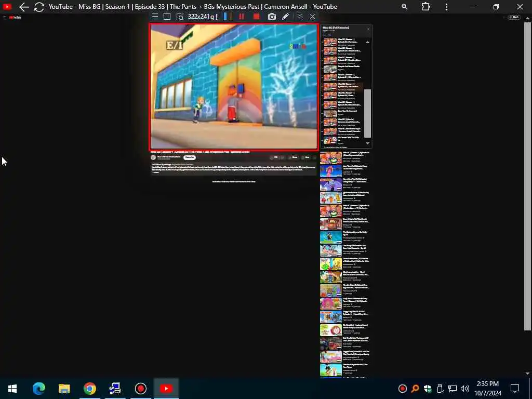
Task: Toggle playlist loop icon in playlist header
Action: (x=324, y=35)
